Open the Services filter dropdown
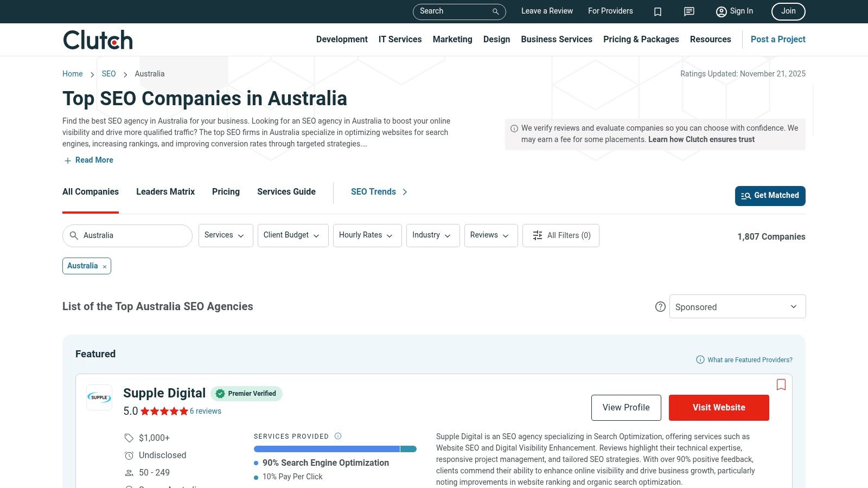 pos(225,235)
